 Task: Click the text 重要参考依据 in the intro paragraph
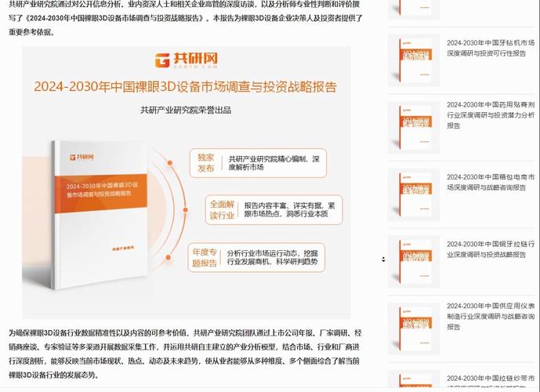(x=30, y=32)
